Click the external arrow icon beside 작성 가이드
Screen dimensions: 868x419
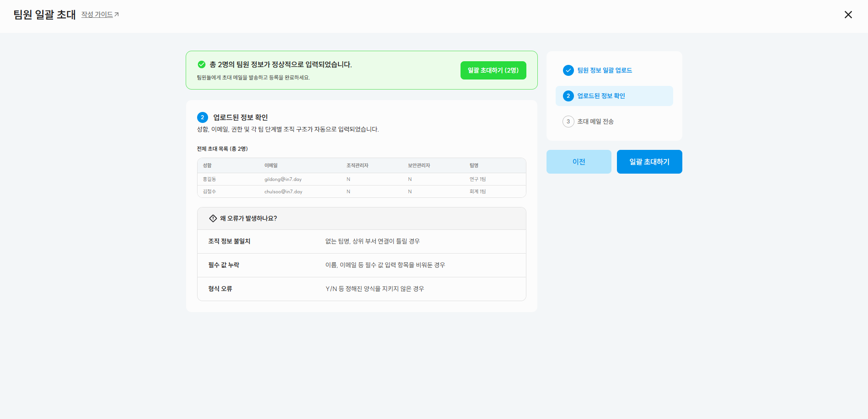(117, 15)
